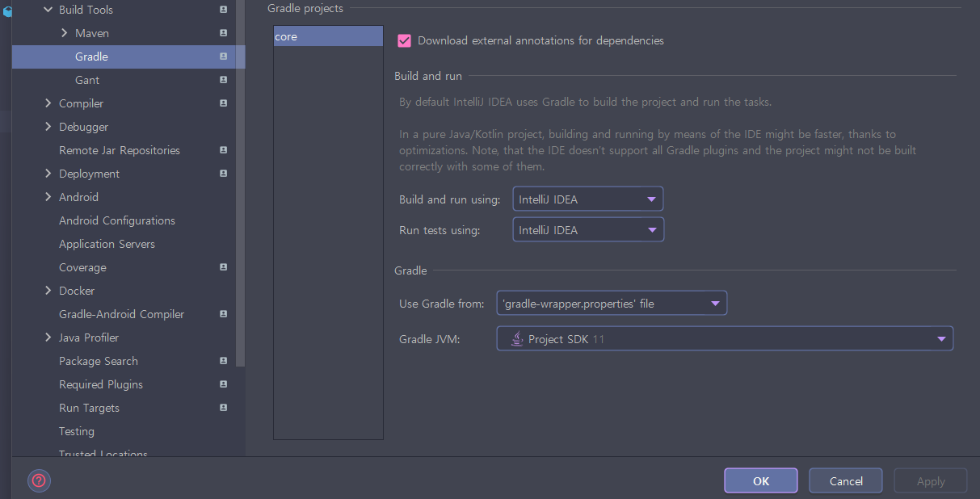
Task: Click the project-level icon next to Deployment
Action: click(224, 174)
